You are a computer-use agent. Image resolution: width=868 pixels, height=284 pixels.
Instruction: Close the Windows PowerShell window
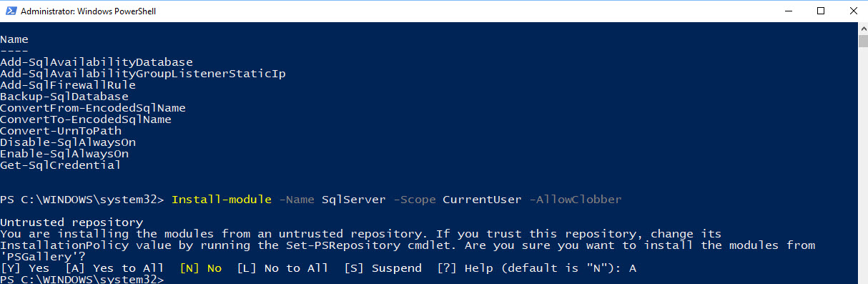coord(852,11)
